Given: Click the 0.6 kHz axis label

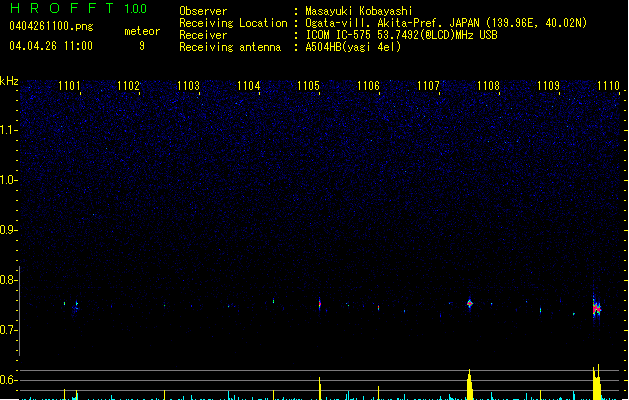Looking at the screenshot, I should coord(8,380).
